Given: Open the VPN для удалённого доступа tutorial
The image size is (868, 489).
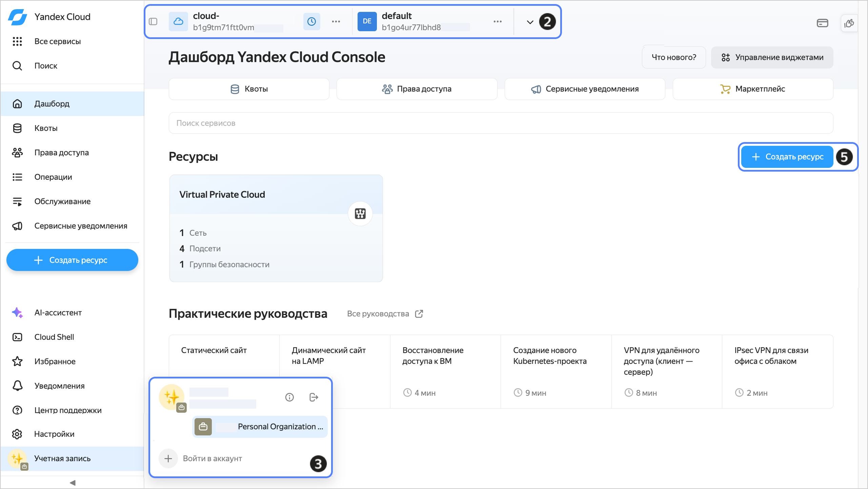Looking at the screenshot, I should pyautogui.click(x=667, y=372).
